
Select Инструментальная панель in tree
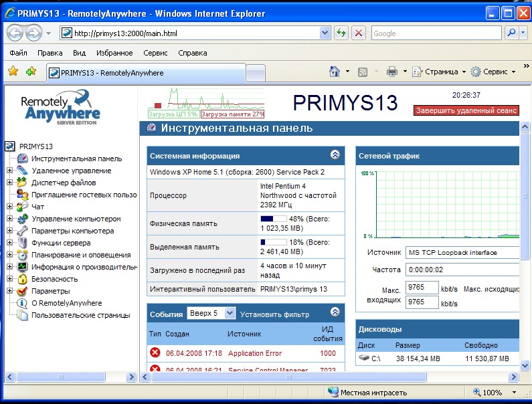point(76,159)
